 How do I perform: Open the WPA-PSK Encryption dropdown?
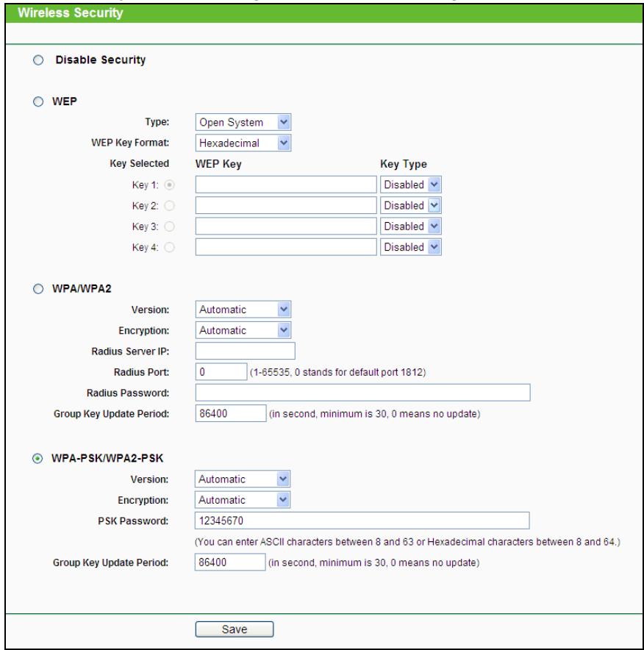coord(243,499)
